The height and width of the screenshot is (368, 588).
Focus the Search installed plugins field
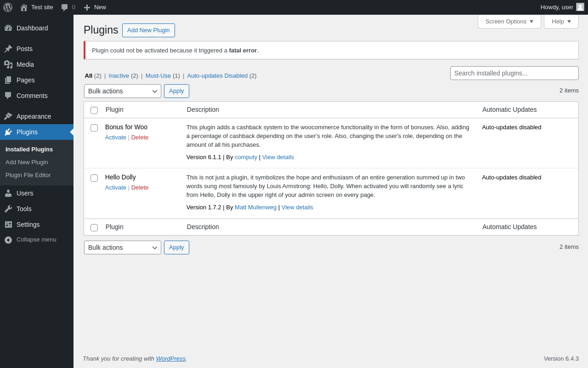(x=514, y=73)
